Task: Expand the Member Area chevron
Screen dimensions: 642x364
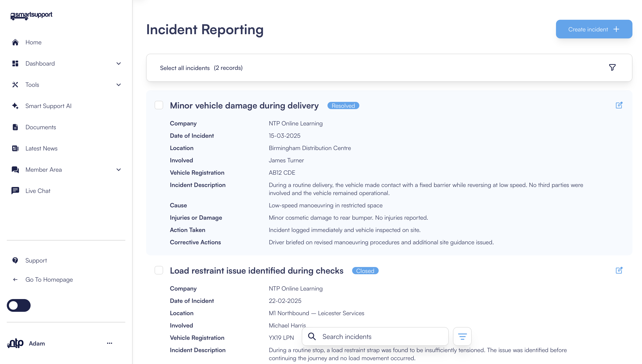Action: tap(119, 170)
